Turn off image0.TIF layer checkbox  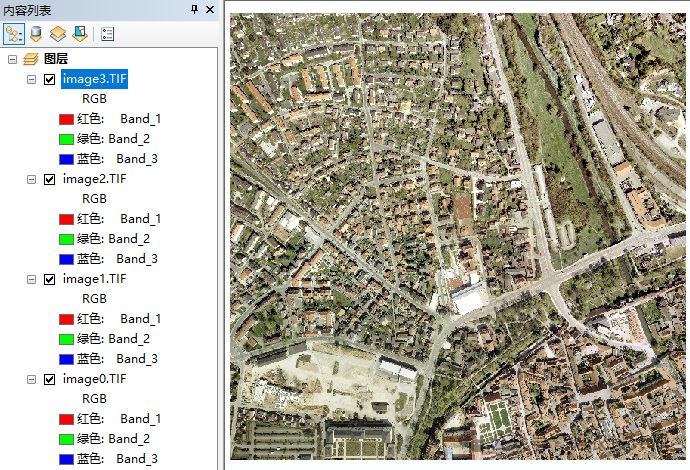tap(49, 380)
